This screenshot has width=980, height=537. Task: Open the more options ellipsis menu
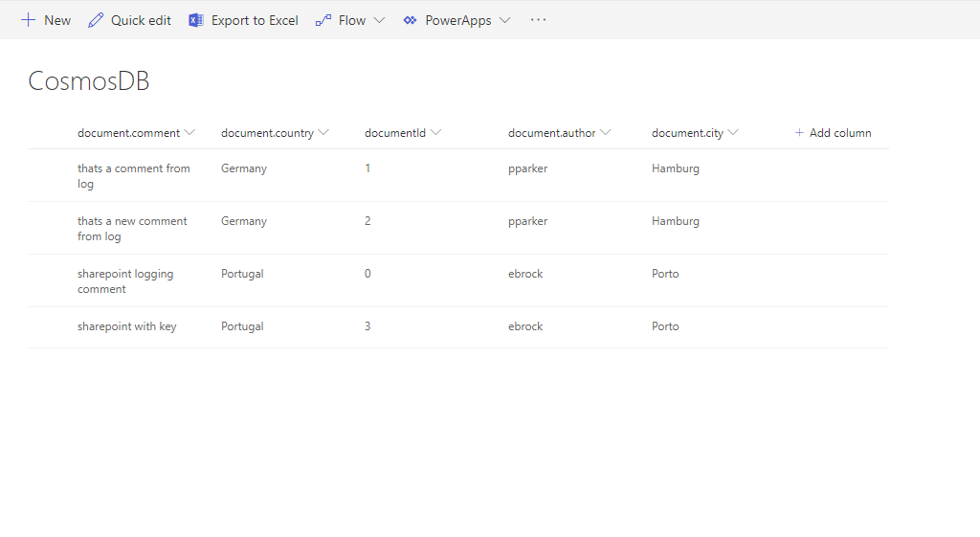(x=538, y=20)
